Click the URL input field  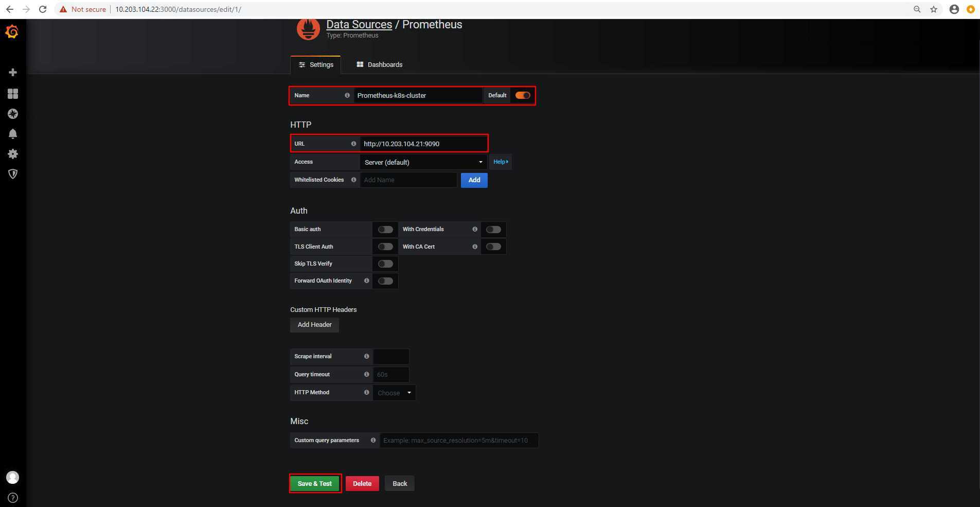pyautogui.click(x=423, y=144)
